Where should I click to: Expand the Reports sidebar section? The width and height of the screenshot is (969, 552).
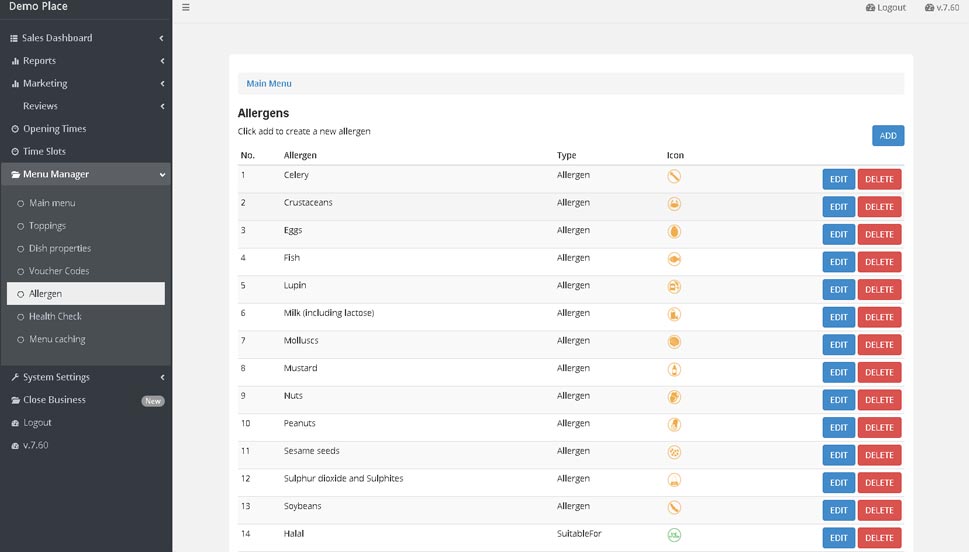coord(86,61)
